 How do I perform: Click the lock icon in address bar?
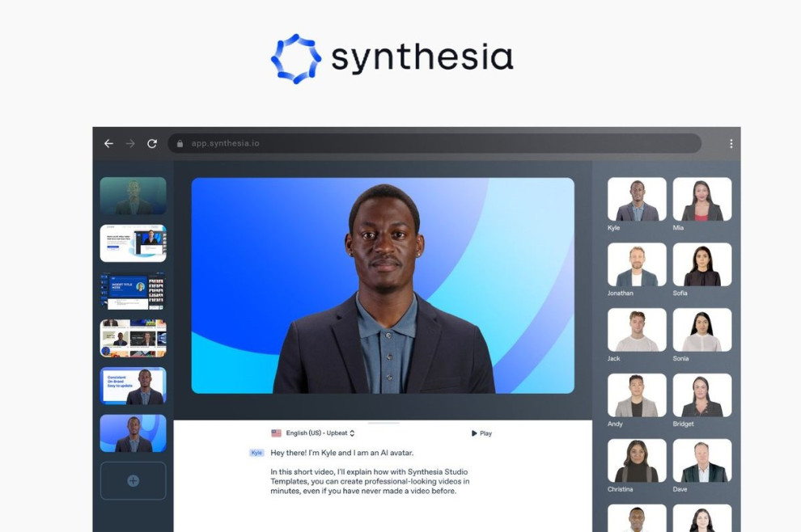click(180, 143)
